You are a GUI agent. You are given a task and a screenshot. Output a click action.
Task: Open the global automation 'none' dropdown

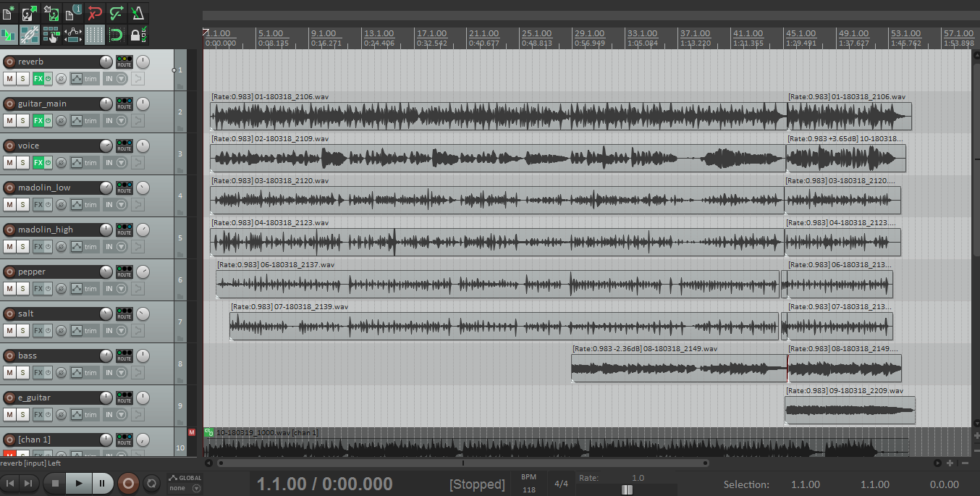pyautogui.click(x=184, y=488)
